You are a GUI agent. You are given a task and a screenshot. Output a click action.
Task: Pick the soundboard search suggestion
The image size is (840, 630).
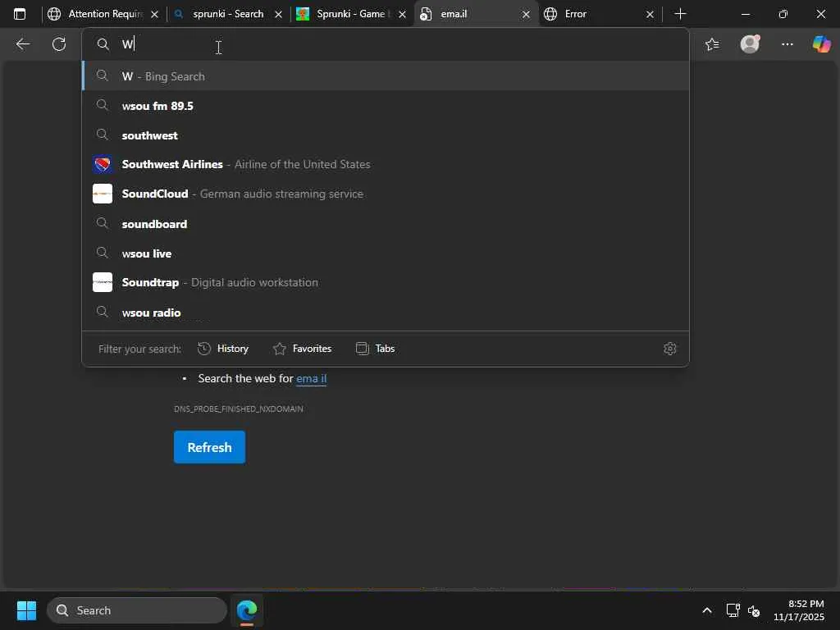386,223
